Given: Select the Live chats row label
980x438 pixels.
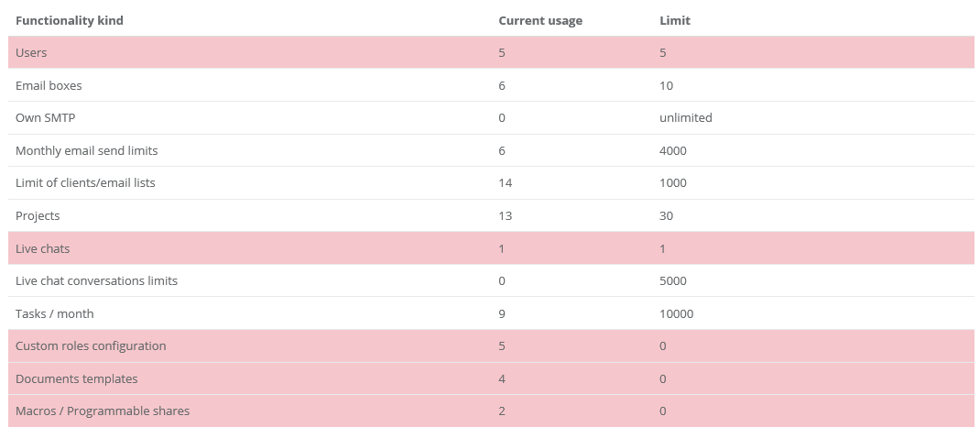Looking at the screenshot, I should [x=42, y=248].
